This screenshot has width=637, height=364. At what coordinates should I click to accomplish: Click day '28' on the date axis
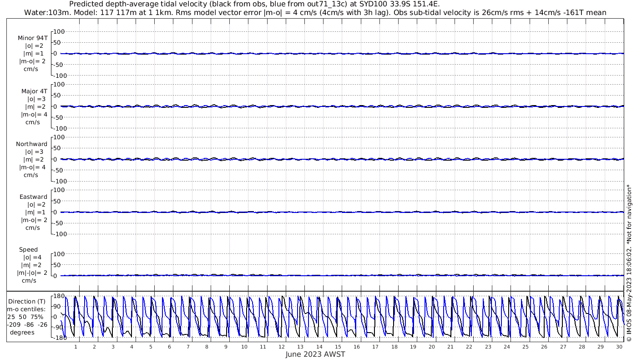[582, 347]
